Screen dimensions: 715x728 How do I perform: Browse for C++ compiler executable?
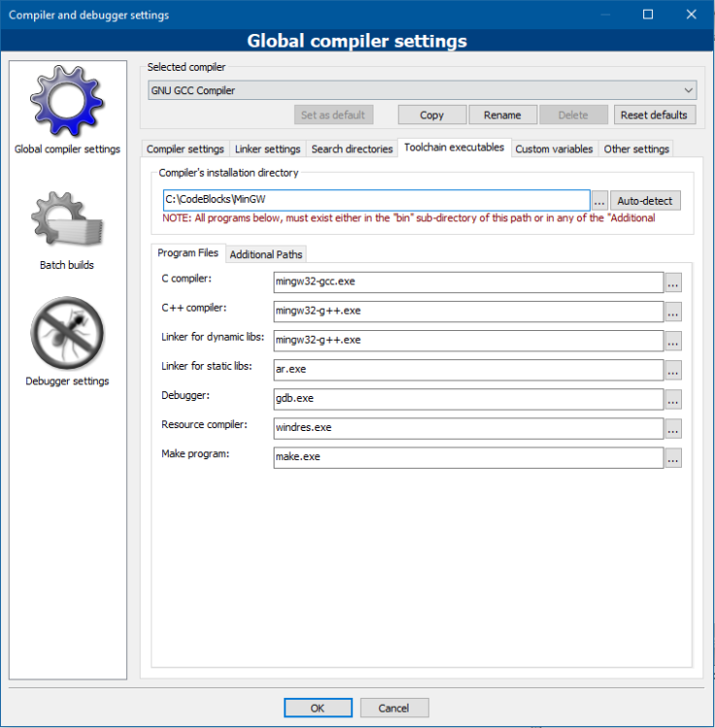[x=673, y=312]
